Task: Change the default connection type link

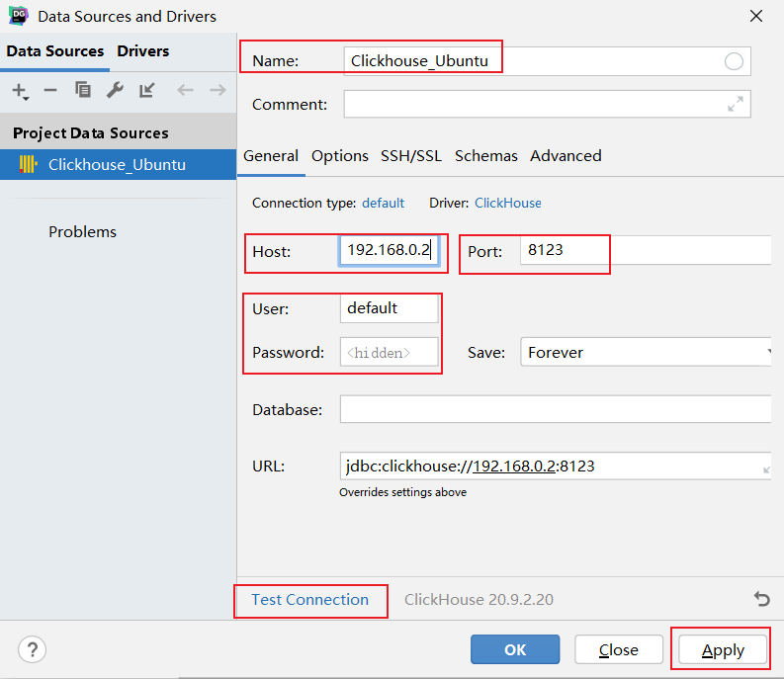Action: pos(383,203)
